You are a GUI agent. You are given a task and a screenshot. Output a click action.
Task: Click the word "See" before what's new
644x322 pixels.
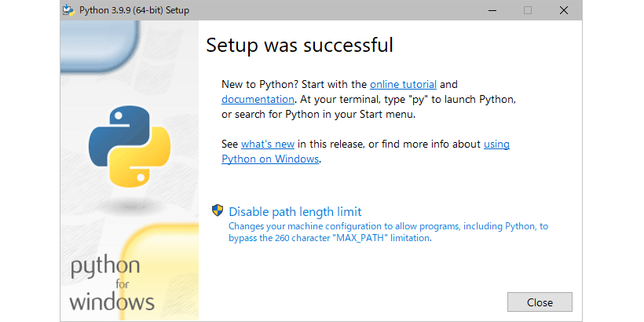tap(230, 145)
